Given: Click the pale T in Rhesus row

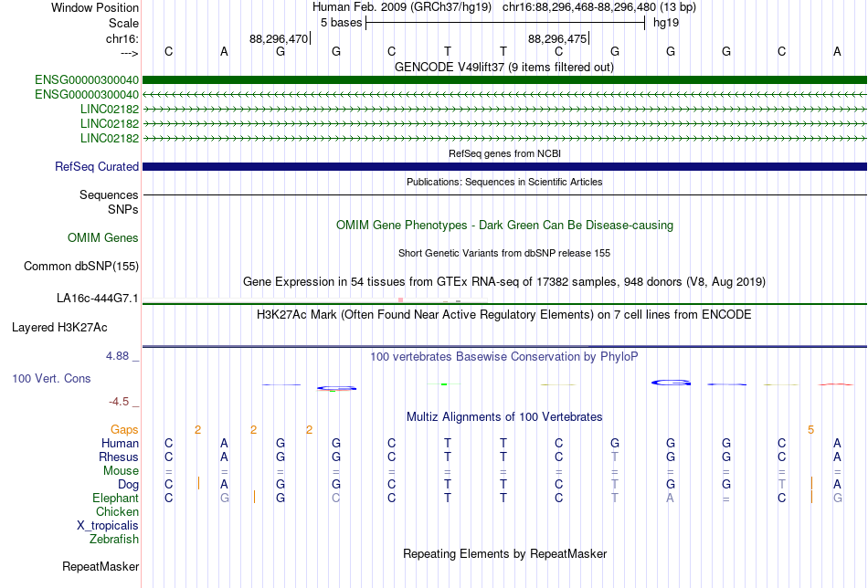Looking at the screenshot, I should [615, 457].
